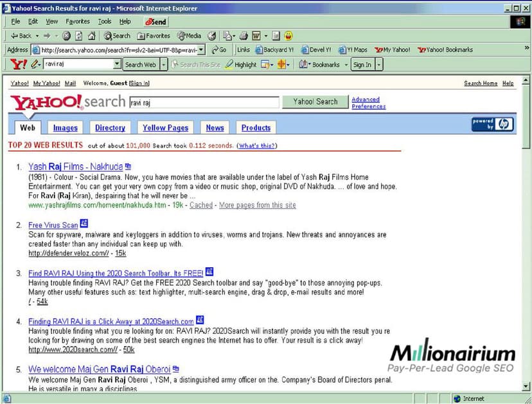The width and height of the screenshot is (532, 404).
Task: Expand the address bar URL dropdown
Action: [x=201, y=50]
